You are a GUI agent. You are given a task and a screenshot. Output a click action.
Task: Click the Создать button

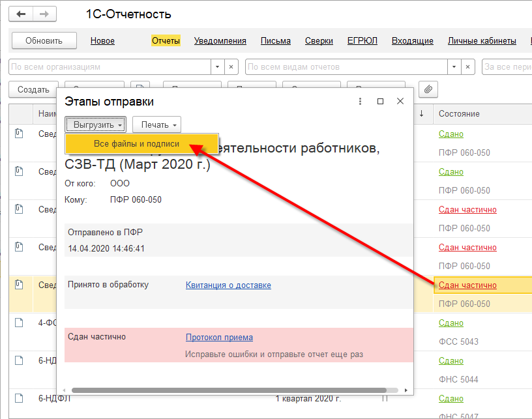pyautogui.click(x=33, y=89)
